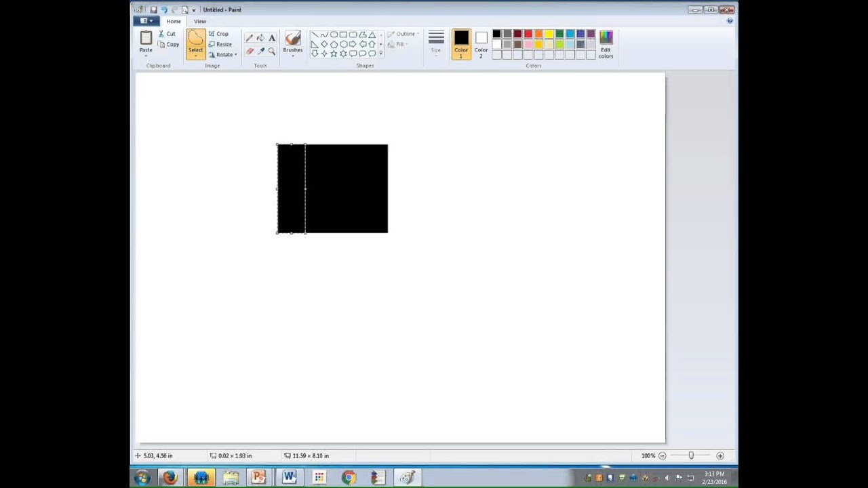The width and height of the screenshot is (868, 488).
Task: Select the Diamond shape
Action: pos(324,44)
